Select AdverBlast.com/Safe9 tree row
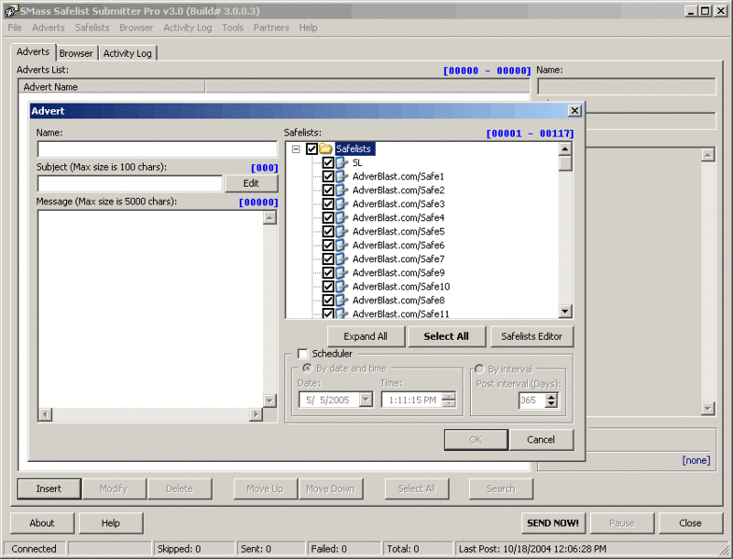This screenshot has width=733, height=560. tap(399, 272)
